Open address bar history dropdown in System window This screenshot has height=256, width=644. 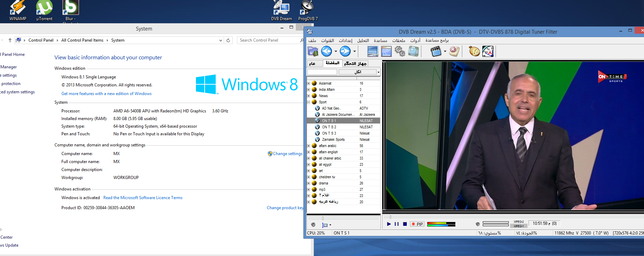[221, 40]
